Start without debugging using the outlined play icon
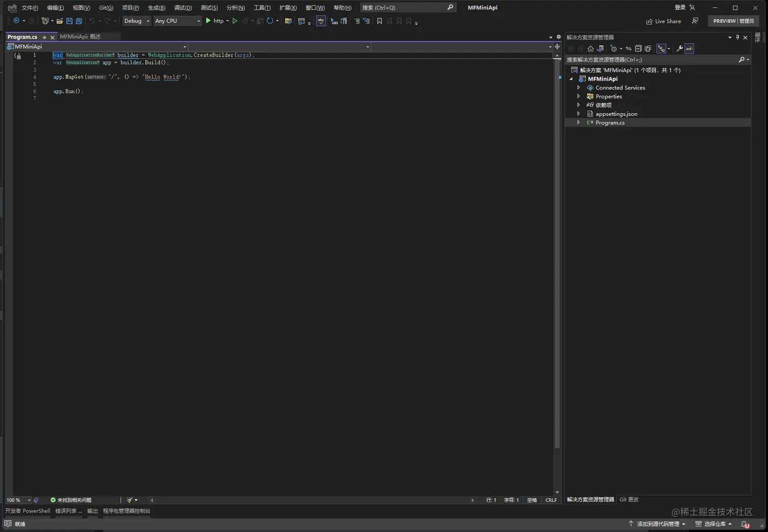This screenshot has height=532, width=768. click(x=235, y=21)
